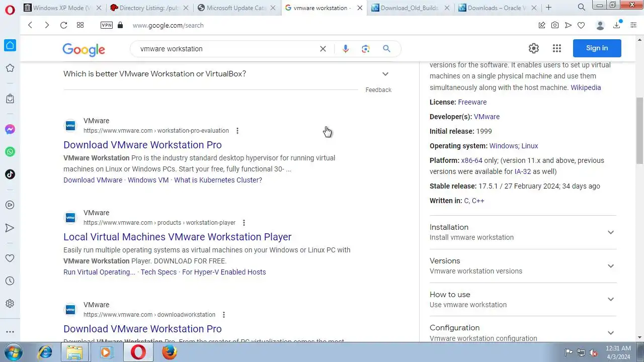Open the Opera sidebar home icon
Image resolution: width=644 pixels, height=362 pixels.
coord(10,46)
